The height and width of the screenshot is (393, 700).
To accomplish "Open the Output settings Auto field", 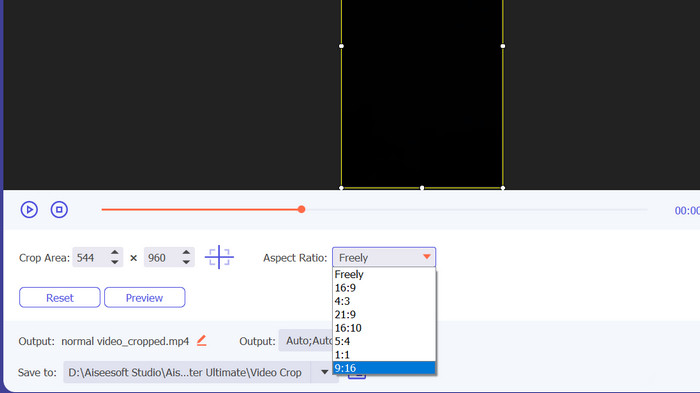I will [x=306, y=341].
